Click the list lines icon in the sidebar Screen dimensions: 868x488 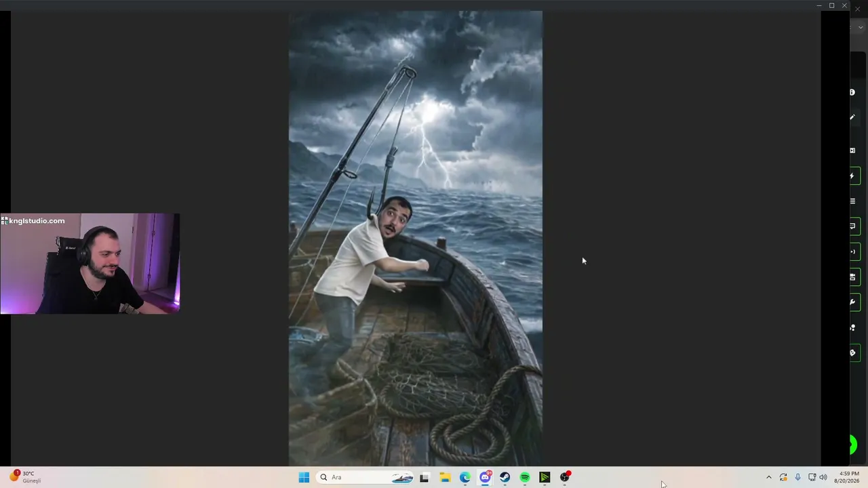852,201
